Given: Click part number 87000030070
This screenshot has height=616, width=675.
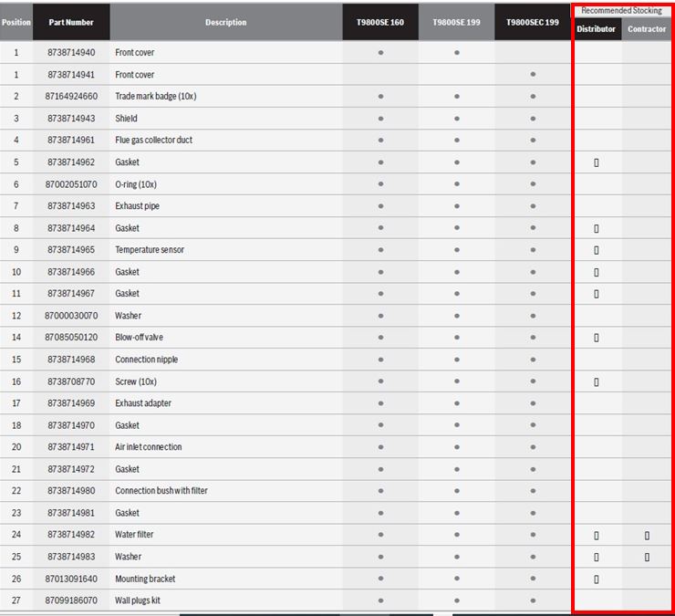Looking at the screenshot, I should tap(71, 316).
